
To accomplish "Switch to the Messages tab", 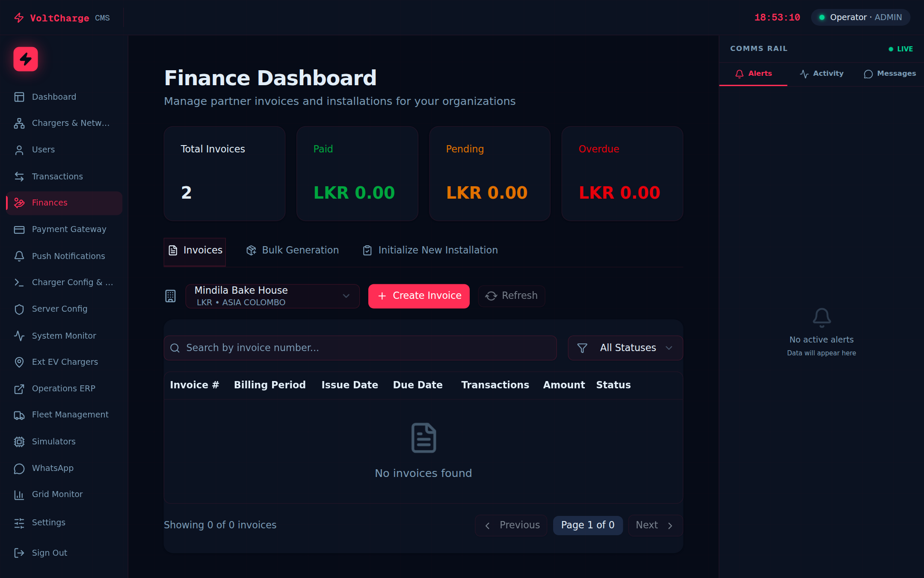I will (x=890, y=73).
